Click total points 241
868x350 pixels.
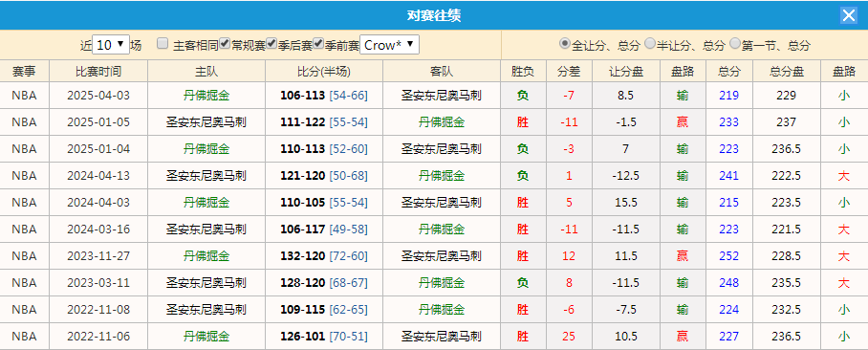point(729,176)
